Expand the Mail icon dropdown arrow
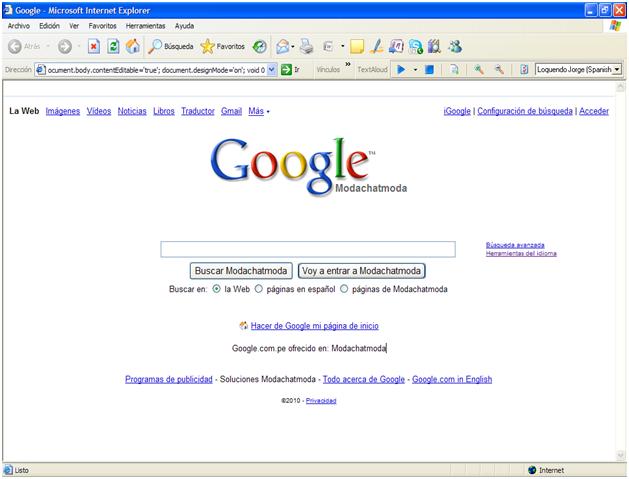The width and height of the screenshot is (629, 479). pyautogui.click(x=293, y=47)
